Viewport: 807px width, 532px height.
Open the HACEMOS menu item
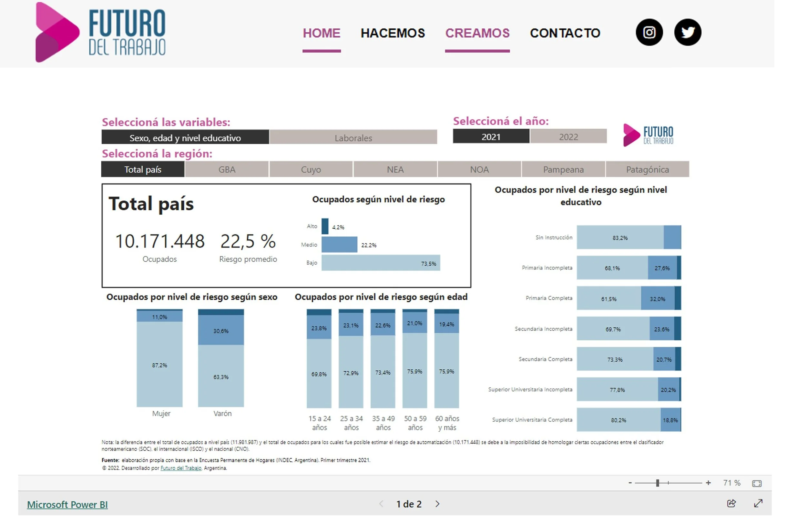tap(393, 33)
